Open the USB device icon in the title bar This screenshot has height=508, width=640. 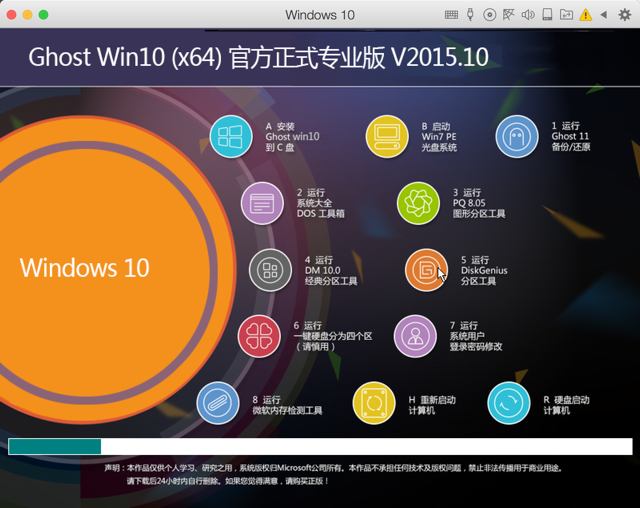[x=470, y=15]
